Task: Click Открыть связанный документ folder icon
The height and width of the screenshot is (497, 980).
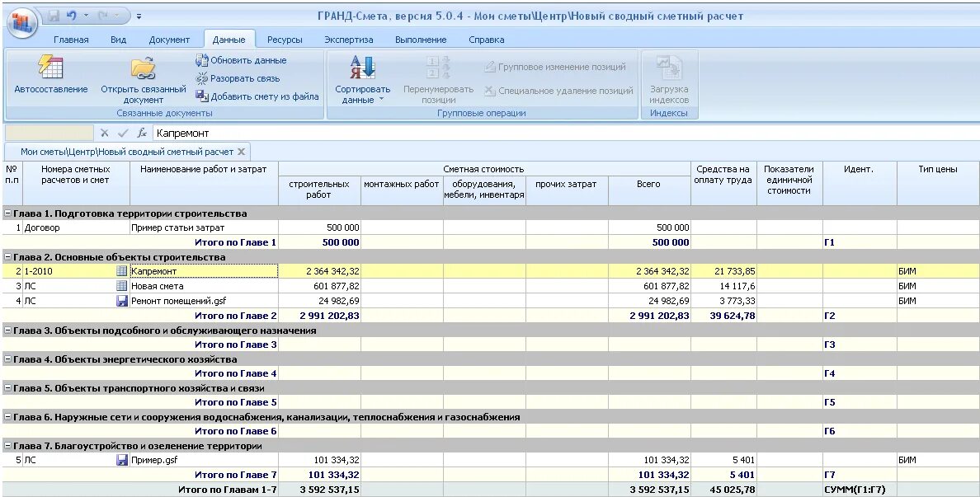Action: tap(144, 68)
